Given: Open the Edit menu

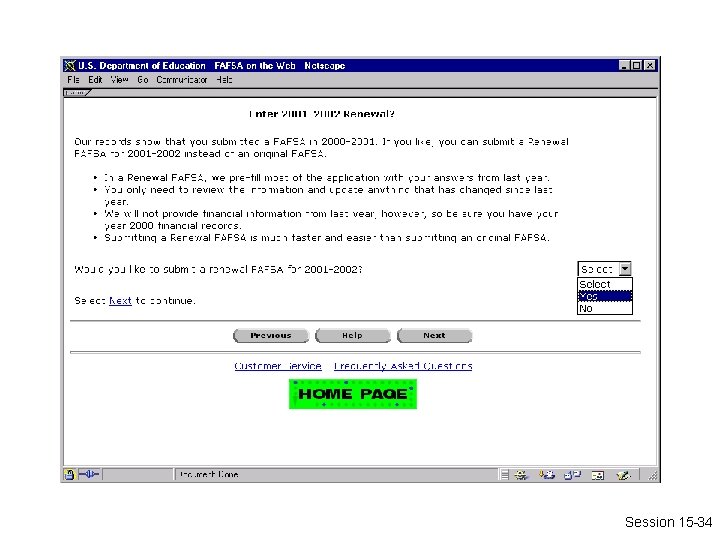Looking at the screenshot, I should click(95, 79).
